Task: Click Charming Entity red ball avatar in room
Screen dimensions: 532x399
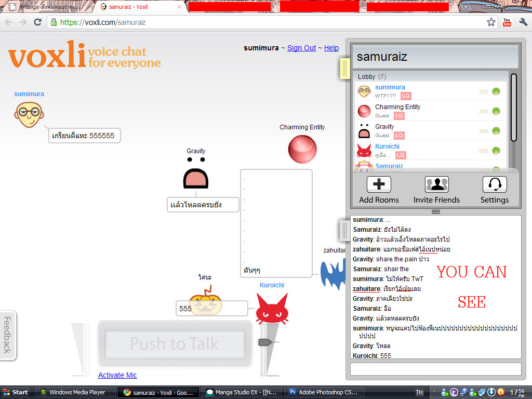Action: click(302, 149)
